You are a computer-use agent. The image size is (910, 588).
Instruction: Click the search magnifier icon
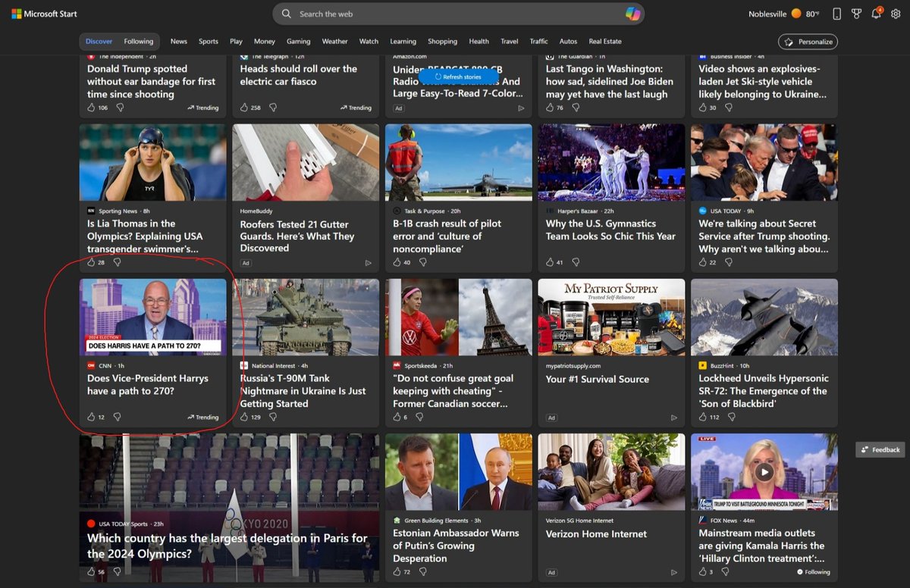pyautogui.click(x=286, y=14)
